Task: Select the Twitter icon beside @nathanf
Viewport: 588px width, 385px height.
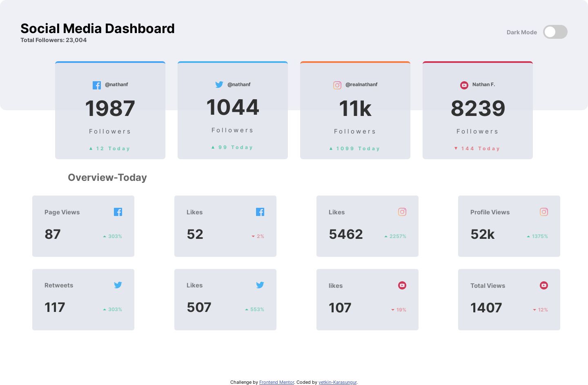Action: (x=219, y=85)
